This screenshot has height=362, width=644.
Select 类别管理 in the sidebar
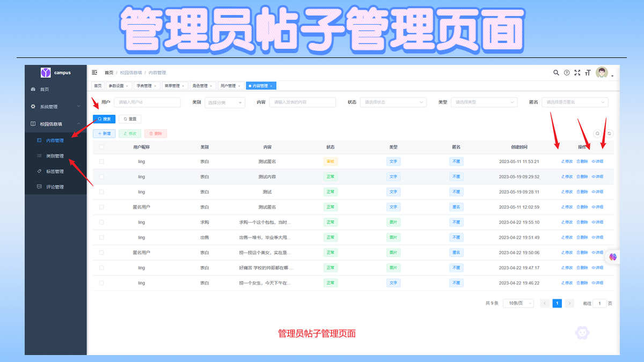tap(56, 156)
